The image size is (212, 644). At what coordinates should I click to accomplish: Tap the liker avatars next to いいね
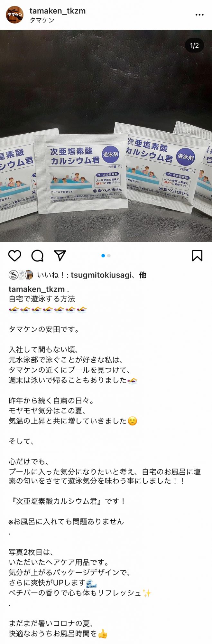(21, 275)
